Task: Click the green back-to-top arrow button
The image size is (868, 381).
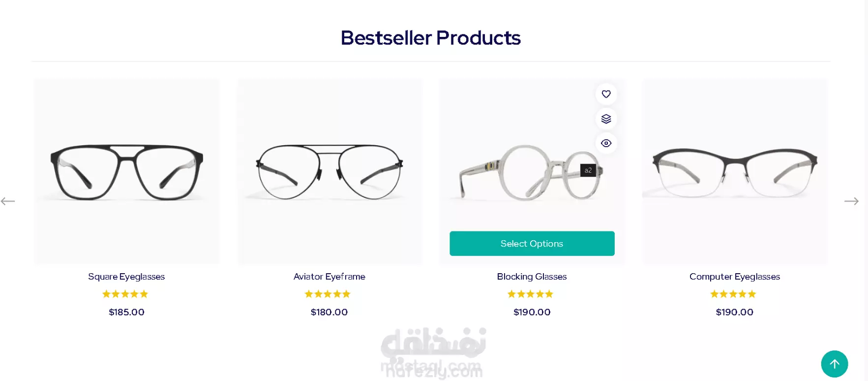Action: point(834,364)
